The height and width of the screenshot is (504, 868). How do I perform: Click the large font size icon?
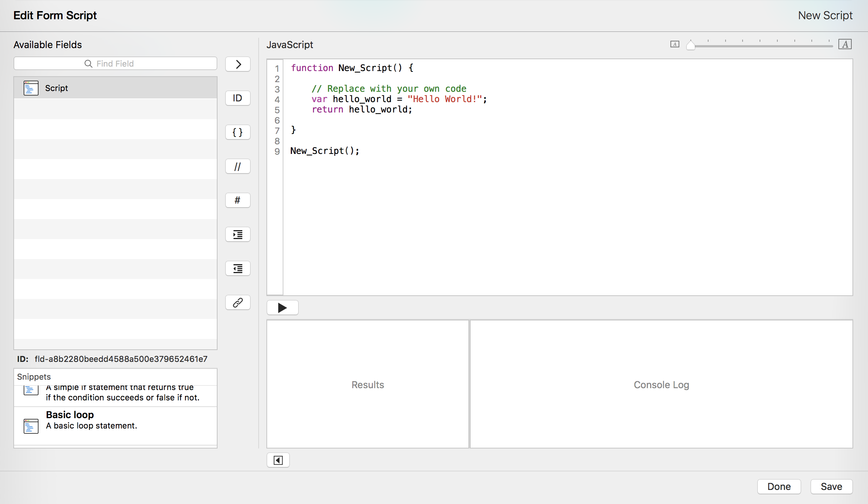[845, 44]
